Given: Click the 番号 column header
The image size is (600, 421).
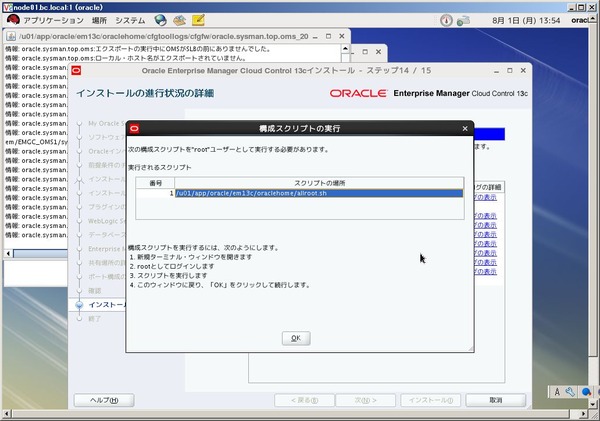Looking at the screenshot, I should (155, 183).
